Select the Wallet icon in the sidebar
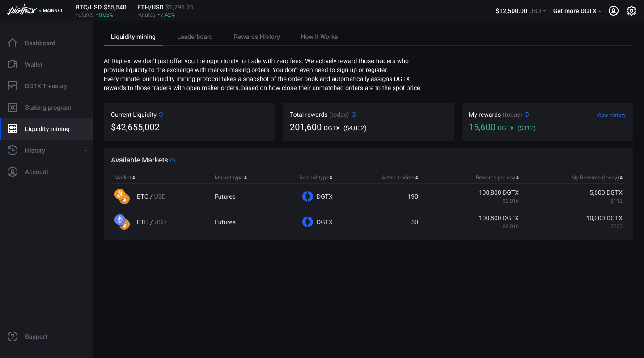The width and height of the screenshot is (644, 358). 13,64
